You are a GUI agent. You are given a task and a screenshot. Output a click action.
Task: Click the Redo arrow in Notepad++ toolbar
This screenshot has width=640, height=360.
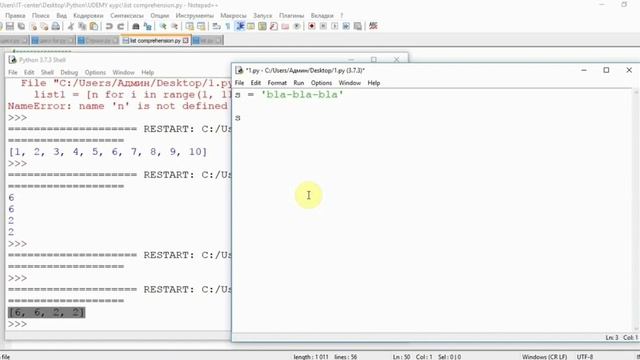click(x=121, y=26)
